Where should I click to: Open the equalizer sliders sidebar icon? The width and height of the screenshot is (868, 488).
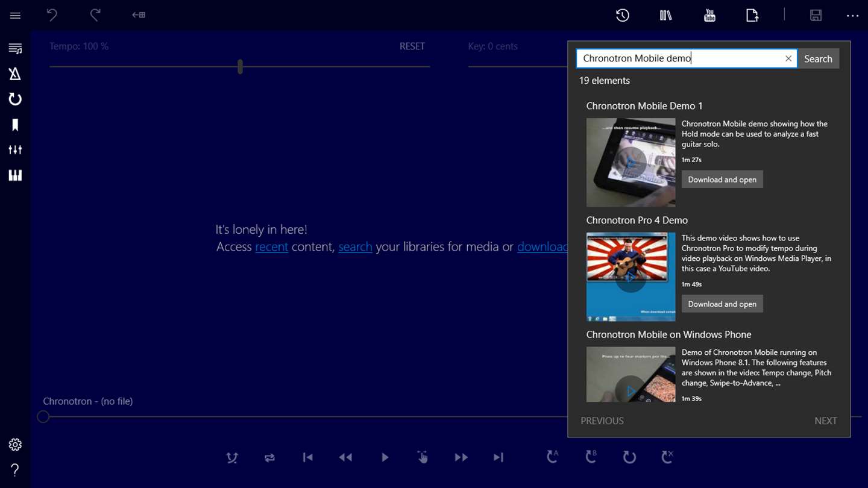[15, 150]
